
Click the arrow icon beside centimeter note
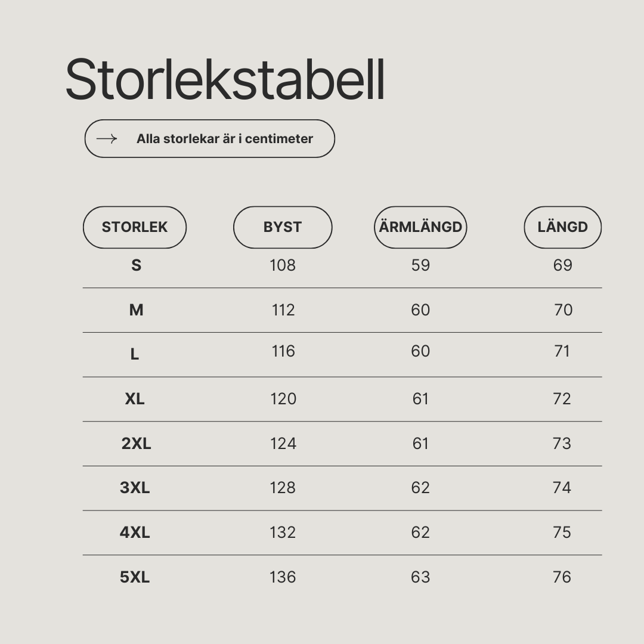107,139
